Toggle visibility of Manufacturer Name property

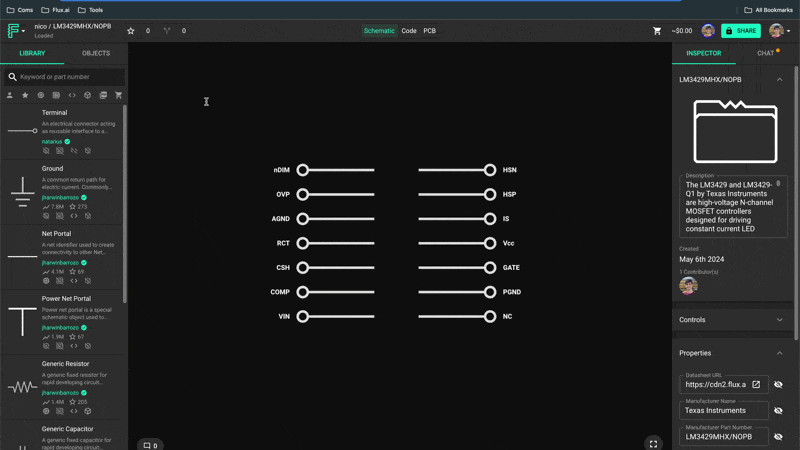pos(778,411)
